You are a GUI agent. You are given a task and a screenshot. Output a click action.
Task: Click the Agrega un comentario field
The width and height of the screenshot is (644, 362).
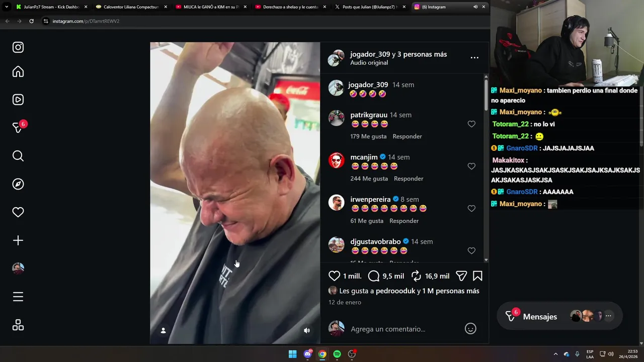(388, 329)
